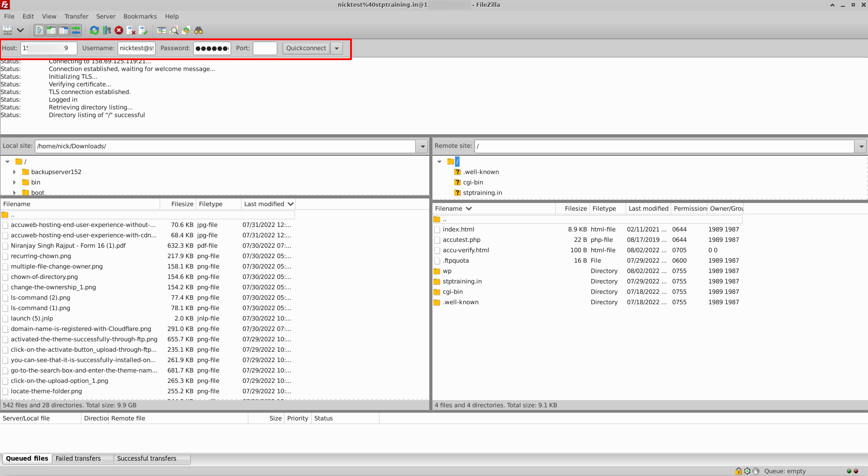Screen dimensions: 868x476
Task: Select .well-known in the remote tree
Action: pos(481,172)
